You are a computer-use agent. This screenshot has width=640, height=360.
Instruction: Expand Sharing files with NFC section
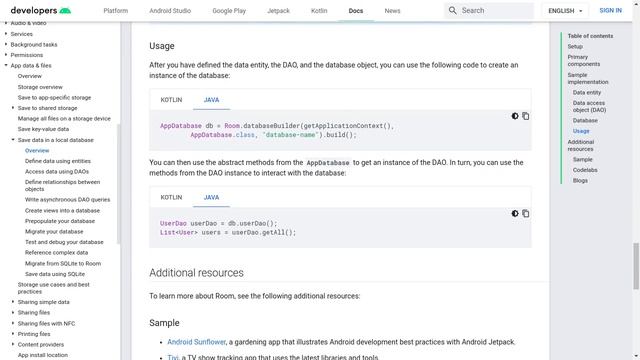pyautogui.click(x=13, y=323)
